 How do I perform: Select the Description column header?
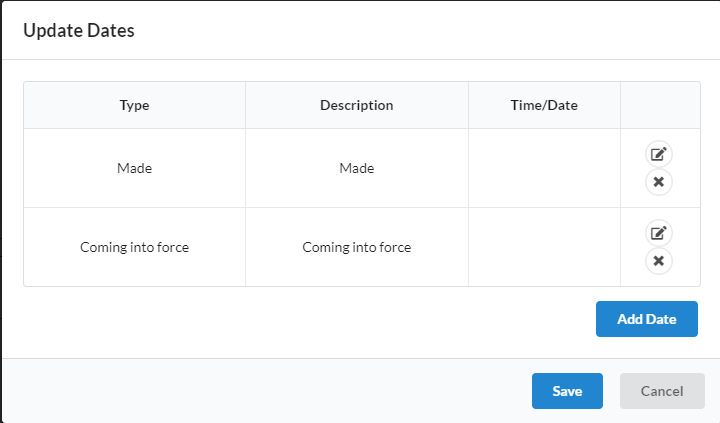click(357, 105)
